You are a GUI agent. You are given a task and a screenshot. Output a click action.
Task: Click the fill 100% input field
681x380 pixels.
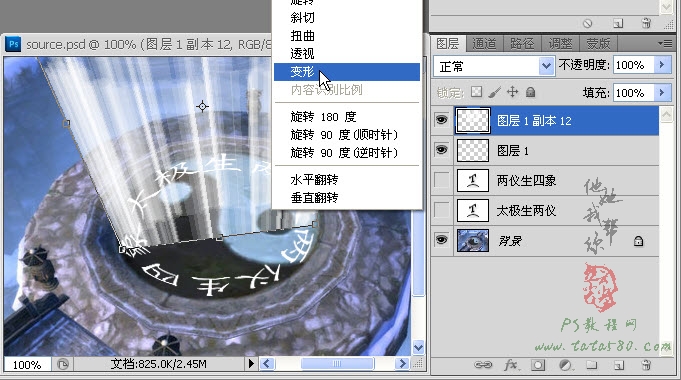(633, 93)
